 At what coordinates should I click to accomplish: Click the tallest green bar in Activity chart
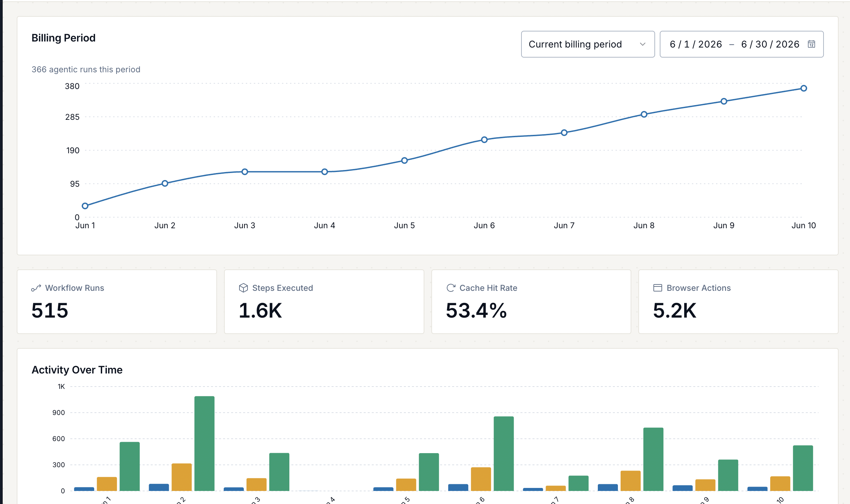point(205,443)
